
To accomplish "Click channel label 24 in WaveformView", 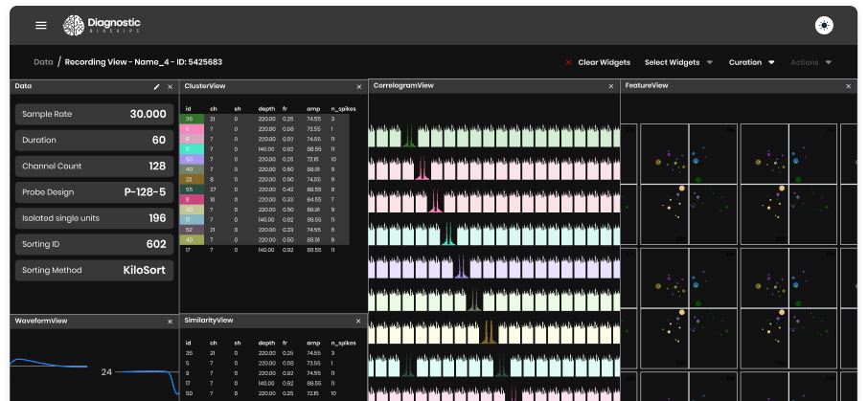I will (x=106, y=371).
